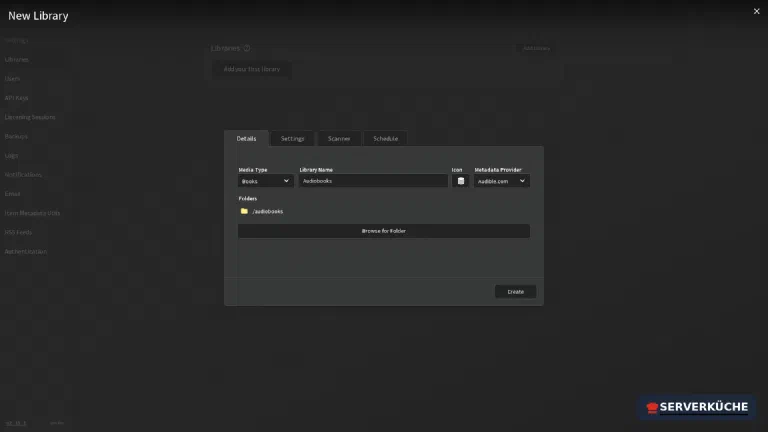Switch to the Details tab

pyautogui.click(x=246, y=139)
